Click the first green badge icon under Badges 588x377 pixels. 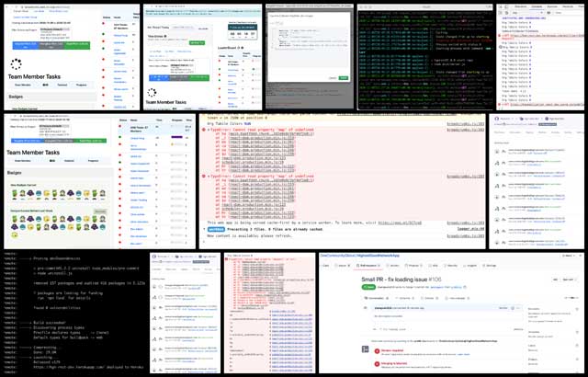click(15, 193)
